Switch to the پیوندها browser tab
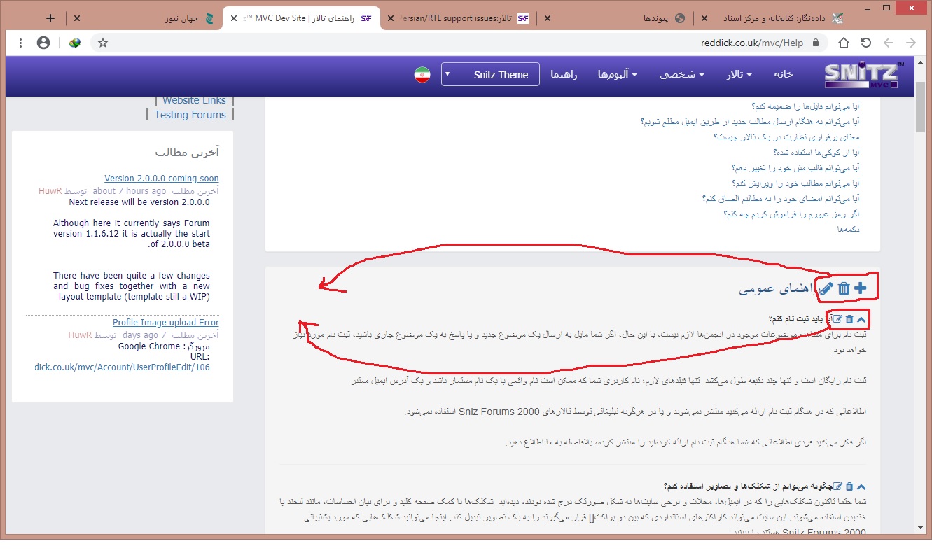This screenshot has width=932, height=560. [651, 18]
